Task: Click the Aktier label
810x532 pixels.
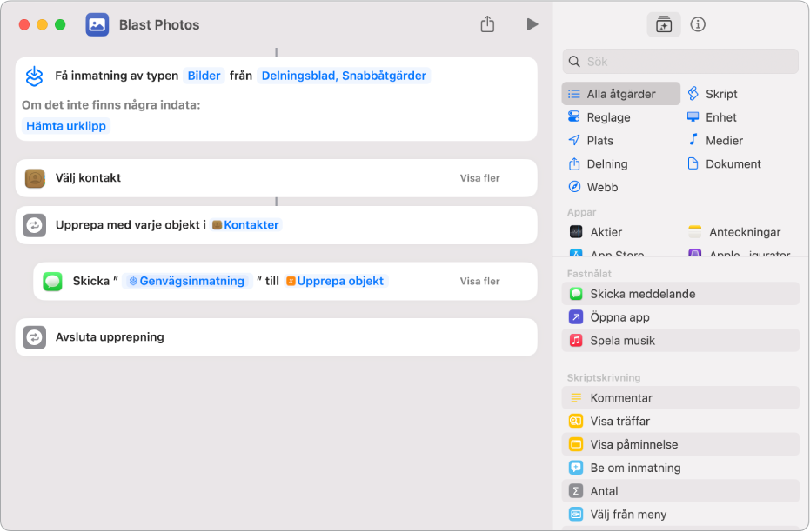Action: click(606, 232)
